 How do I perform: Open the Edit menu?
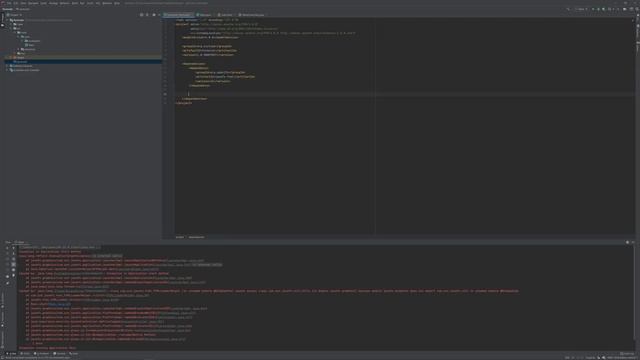pos(16,3)
